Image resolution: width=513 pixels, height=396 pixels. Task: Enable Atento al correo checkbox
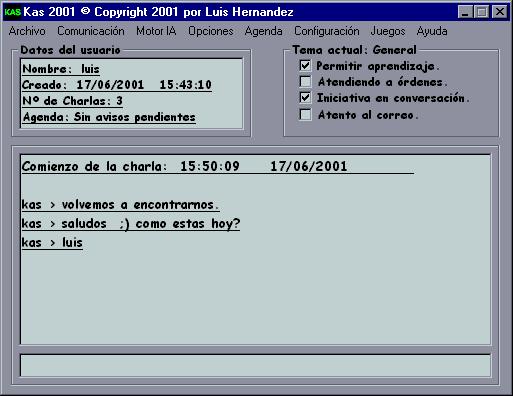(305, 115)
